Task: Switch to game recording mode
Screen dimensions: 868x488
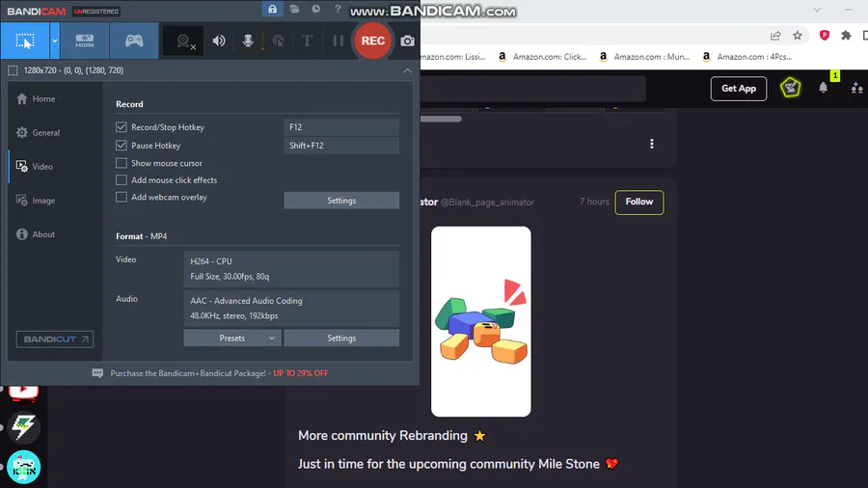Action: point(134,41)
